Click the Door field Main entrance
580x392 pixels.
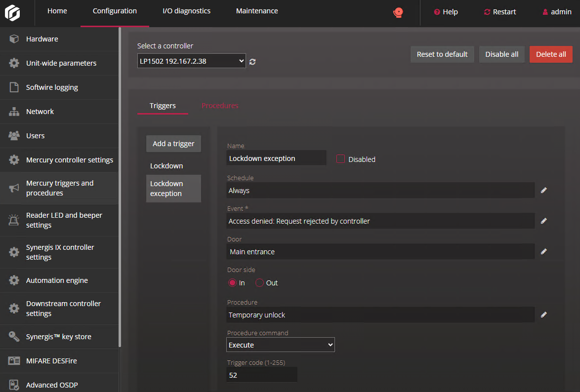(380, 252)
